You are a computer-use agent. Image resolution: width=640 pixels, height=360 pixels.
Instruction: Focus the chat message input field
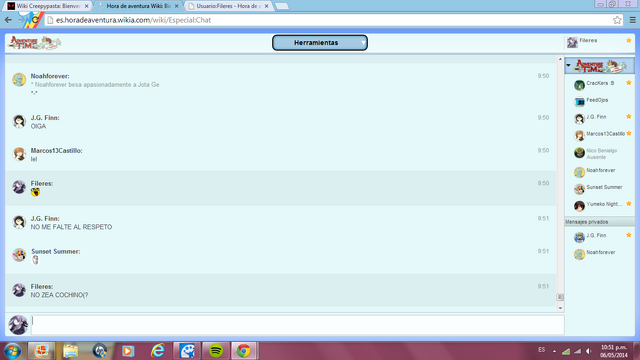pyautogui.click(x=298, y=325)
